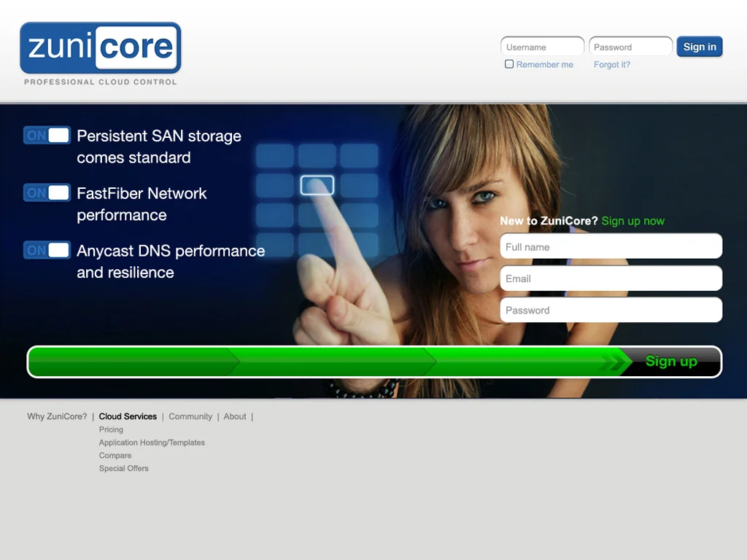Click the Remember me label
This screenshot has height=560, width=747.
click(x=544, y=64)
